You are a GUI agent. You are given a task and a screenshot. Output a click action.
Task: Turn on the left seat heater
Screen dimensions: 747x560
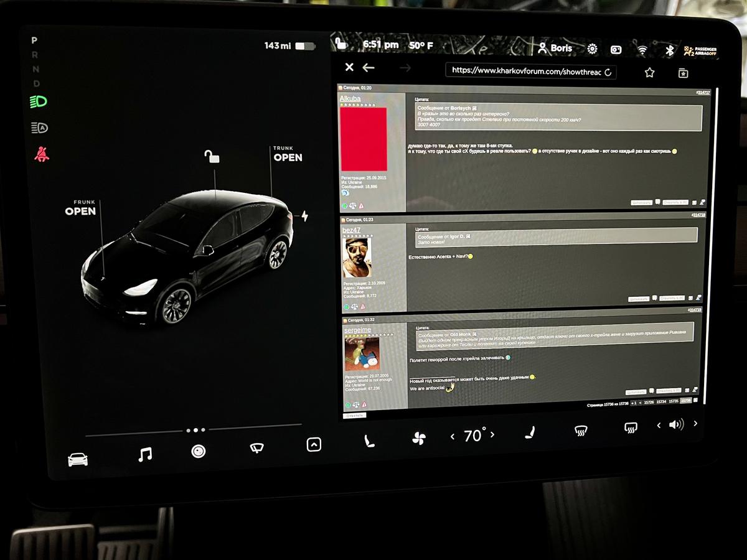369,441
